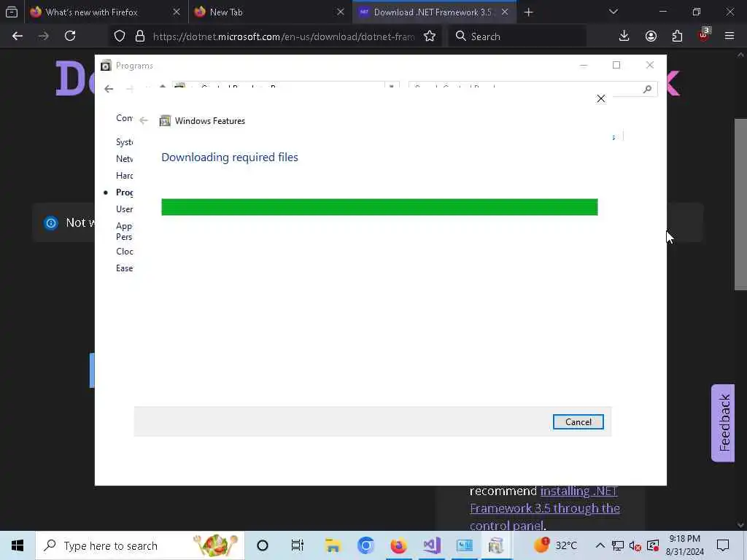Bookmark this page with the star
Viewport: 747px width, 560px height.
click(x=430, y=36)
